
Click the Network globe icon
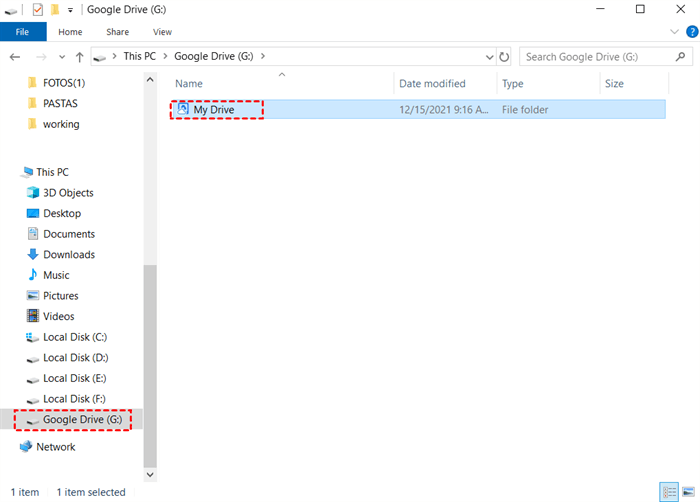pos(26,446)
